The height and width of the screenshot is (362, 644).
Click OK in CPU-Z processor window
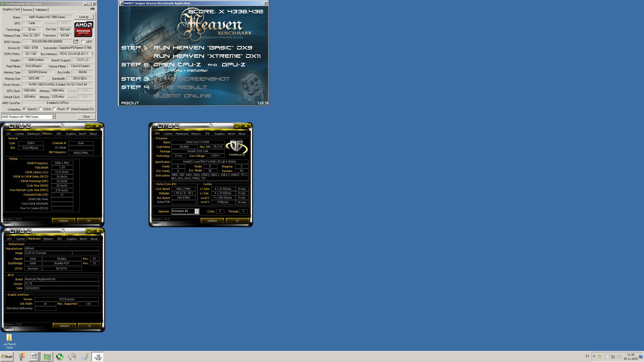(x=237, y=221)
